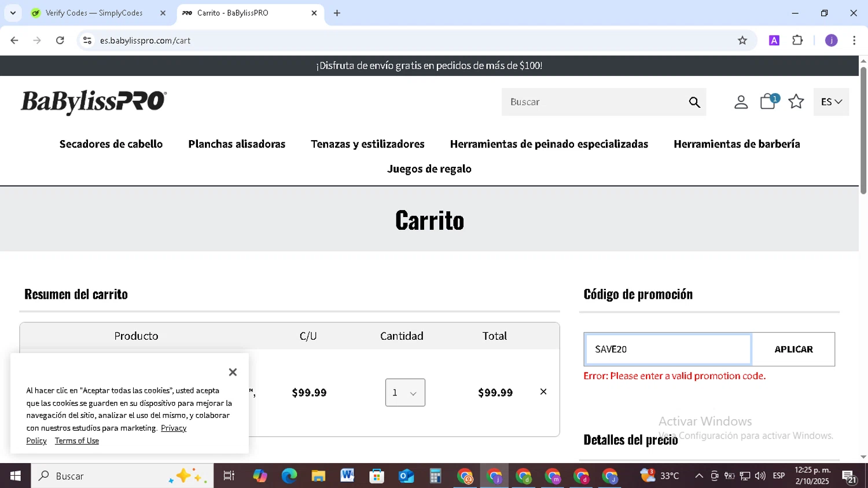The image size is (868, 488).
Task: Reload the current page
Action: pos(60,41)
